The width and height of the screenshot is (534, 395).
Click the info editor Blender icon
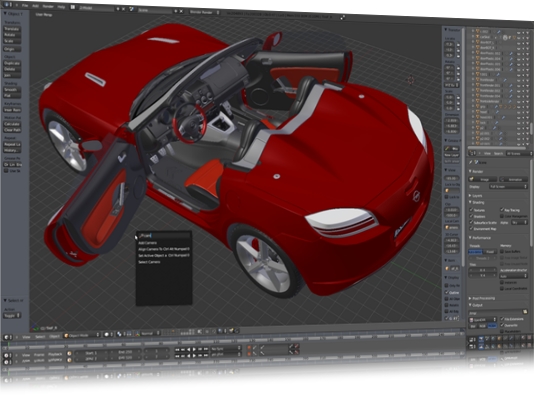pos(7,5)
